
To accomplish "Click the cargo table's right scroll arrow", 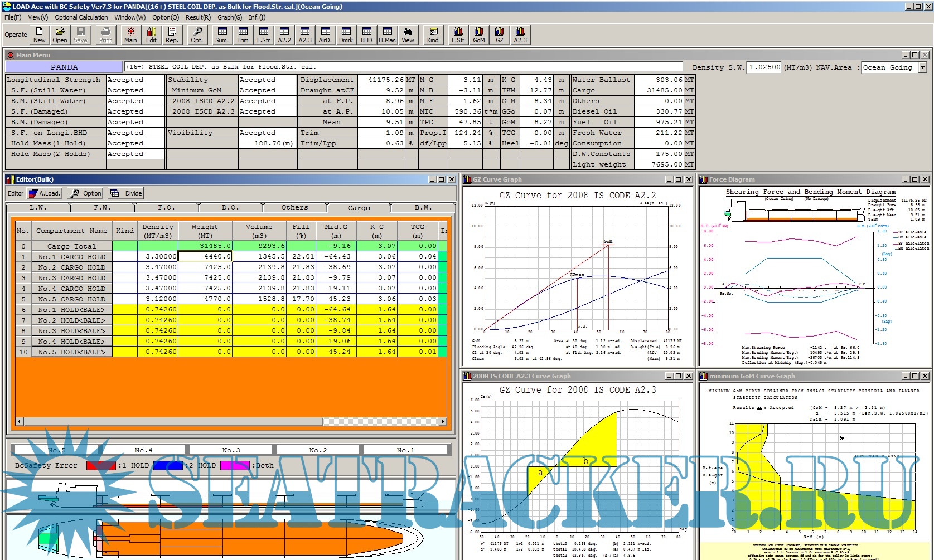I will [x=443, y=421].
